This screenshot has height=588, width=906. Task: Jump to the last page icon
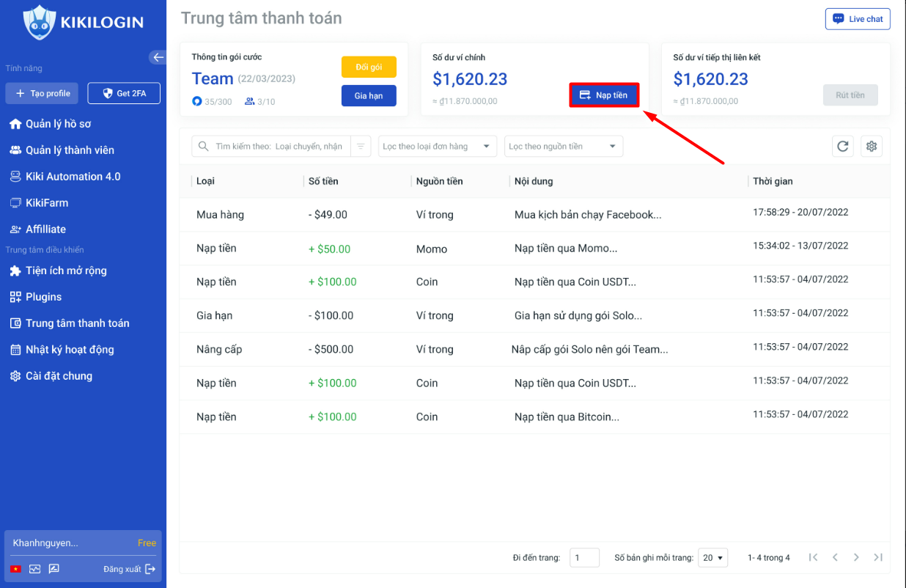[x=878, y=558]
